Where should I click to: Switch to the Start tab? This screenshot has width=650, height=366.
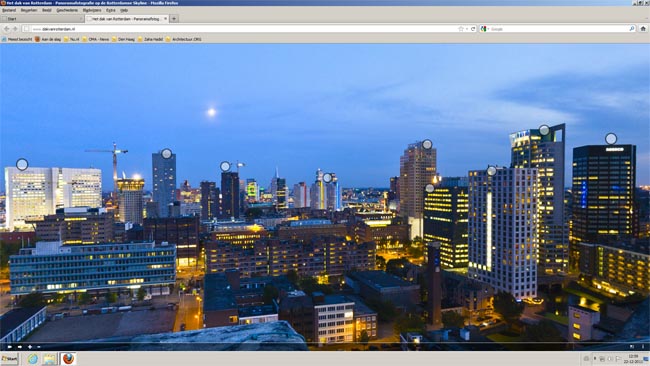tap(41, 19)
